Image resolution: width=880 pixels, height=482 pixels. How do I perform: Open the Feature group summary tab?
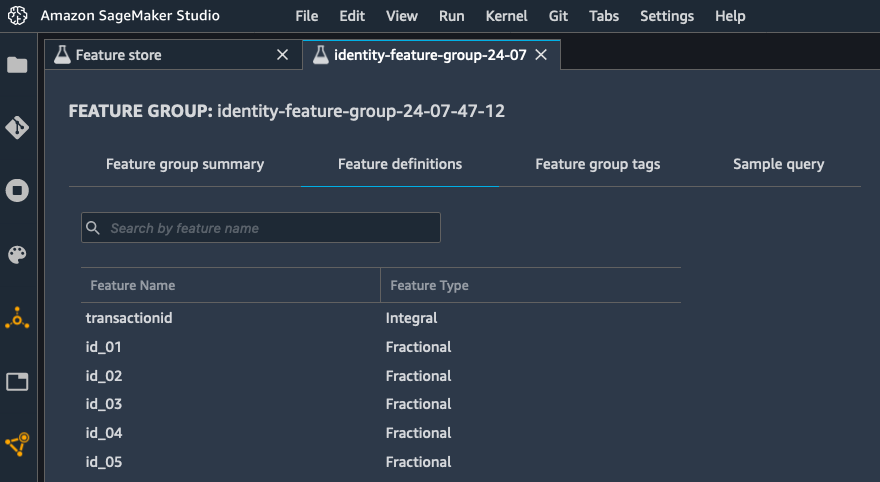click(185, 164)
